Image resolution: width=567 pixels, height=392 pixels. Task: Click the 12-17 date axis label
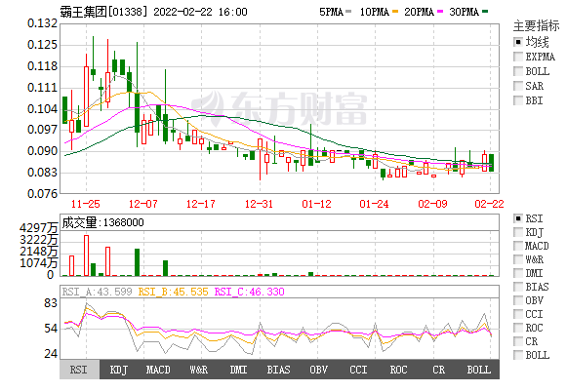click(201, 204)
